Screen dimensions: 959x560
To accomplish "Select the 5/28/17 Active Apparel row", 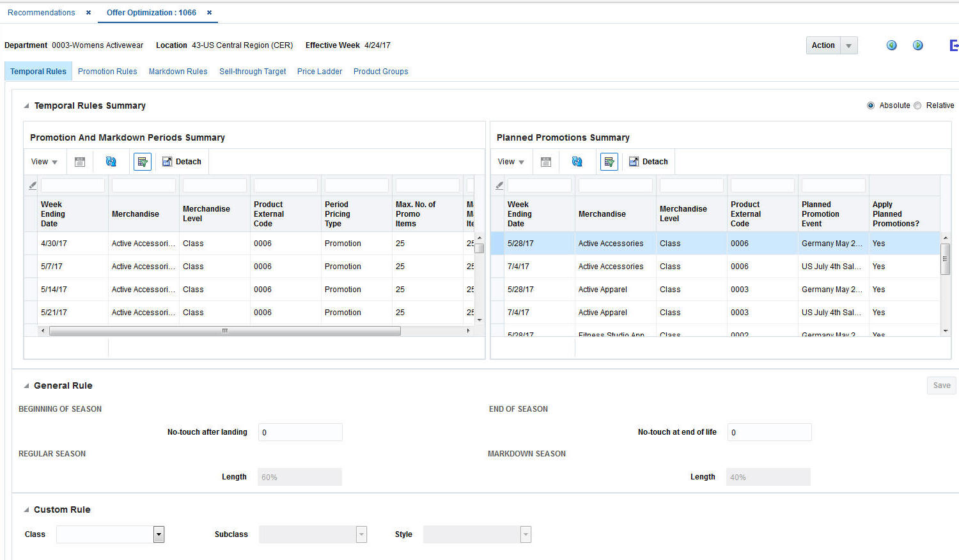I will pyautogui.click(x=716, y=290).
